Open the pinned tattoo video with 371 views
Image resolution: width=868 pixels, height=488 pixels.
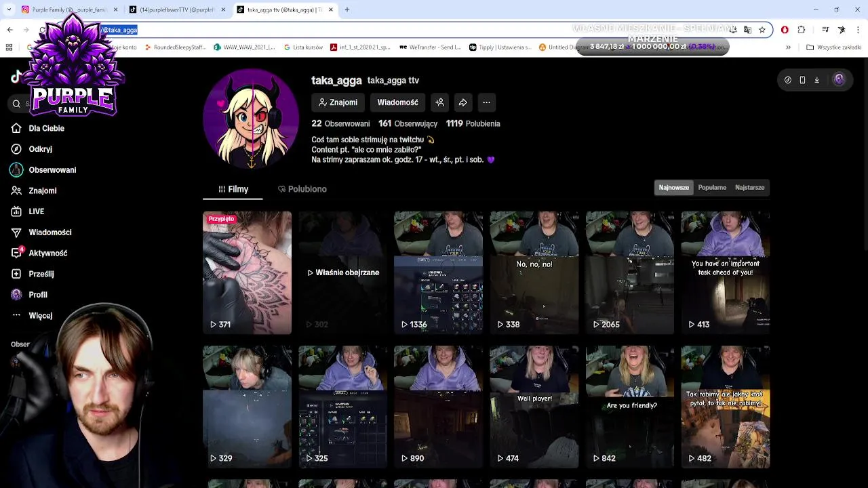[x=247, y=272]
